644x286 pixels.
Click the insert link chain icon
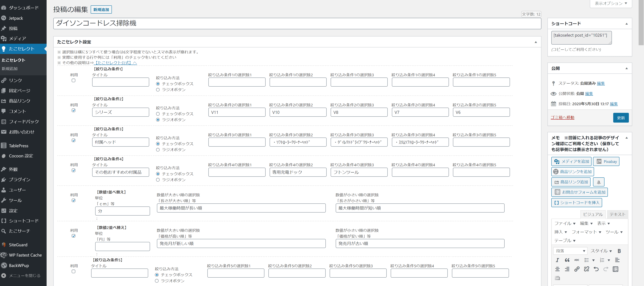577,269
